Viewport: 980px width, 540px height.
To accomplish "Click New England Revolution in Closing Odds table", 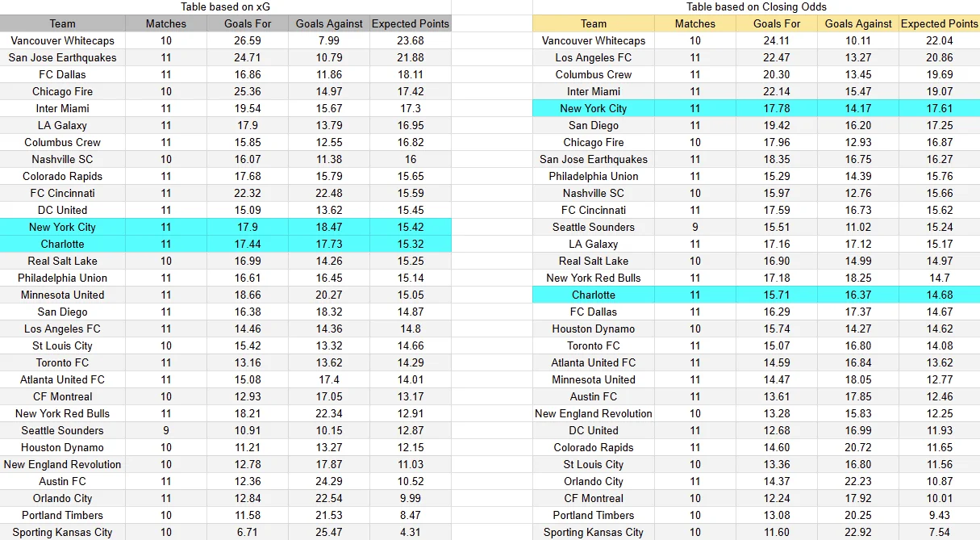I will point(594,413).
